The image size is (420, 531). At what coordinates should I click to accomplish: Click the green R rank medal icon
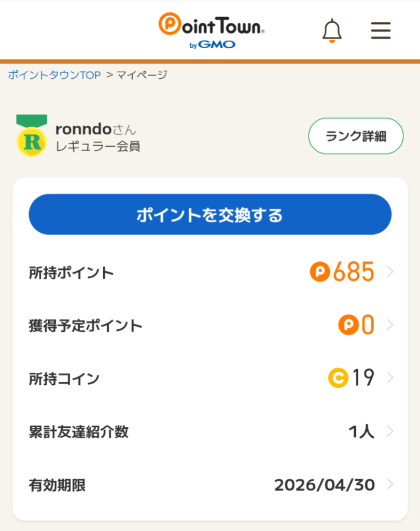tap(32, 136)
